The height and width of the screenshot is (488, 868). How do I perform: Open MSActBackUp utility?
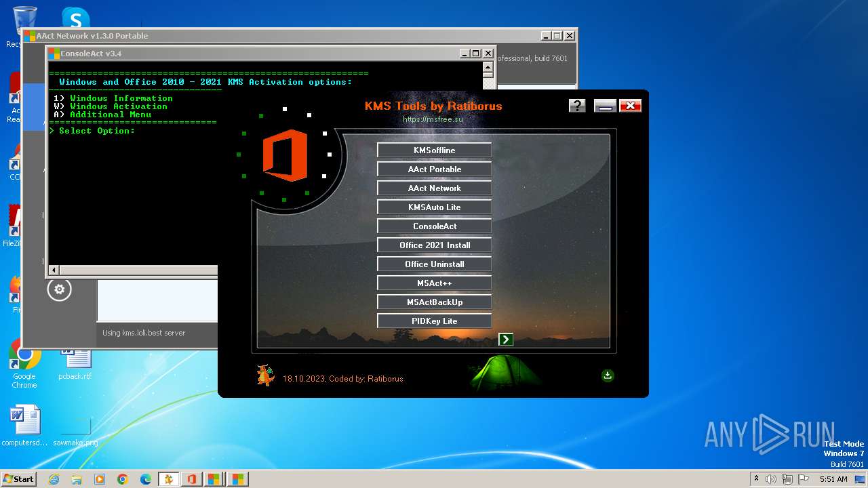coord(434,302)
